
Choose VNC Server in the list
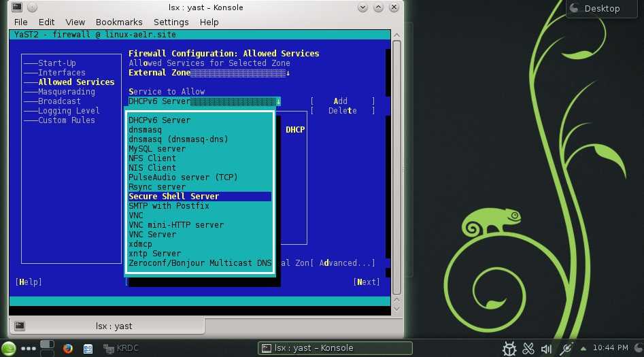(x=200, y=234)
